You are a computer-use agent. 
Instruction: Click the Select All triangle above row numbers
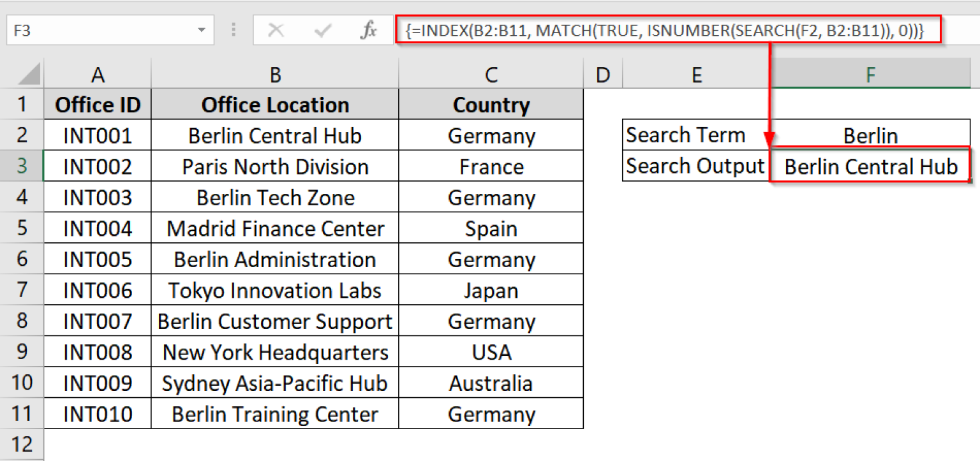pos(22,74)
